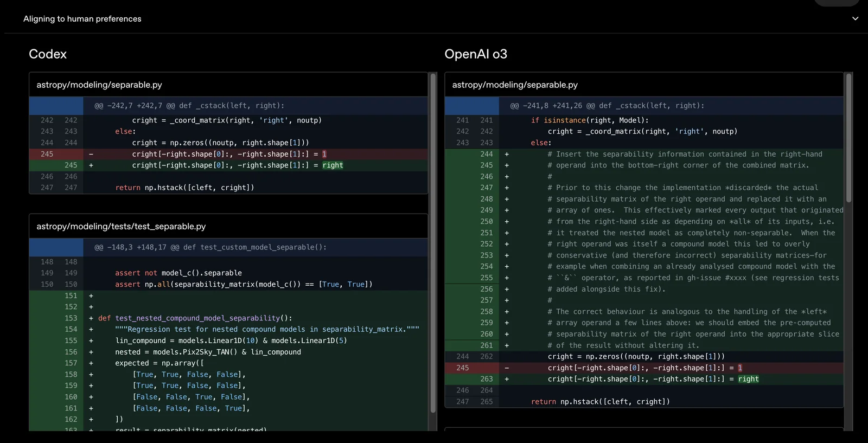Click the hunk header @@ -148,3 +148,17
Viewport: 868px width, 443px height.
[x=210, y=247]
